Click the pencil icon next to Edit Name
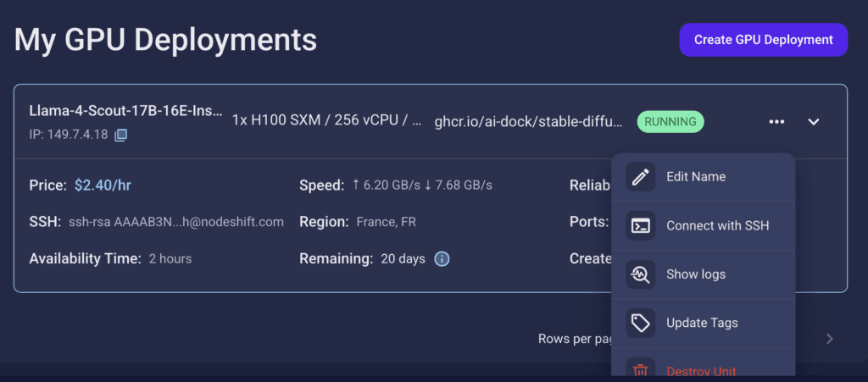Screen dimensions: 868x382 coord(641,177)
